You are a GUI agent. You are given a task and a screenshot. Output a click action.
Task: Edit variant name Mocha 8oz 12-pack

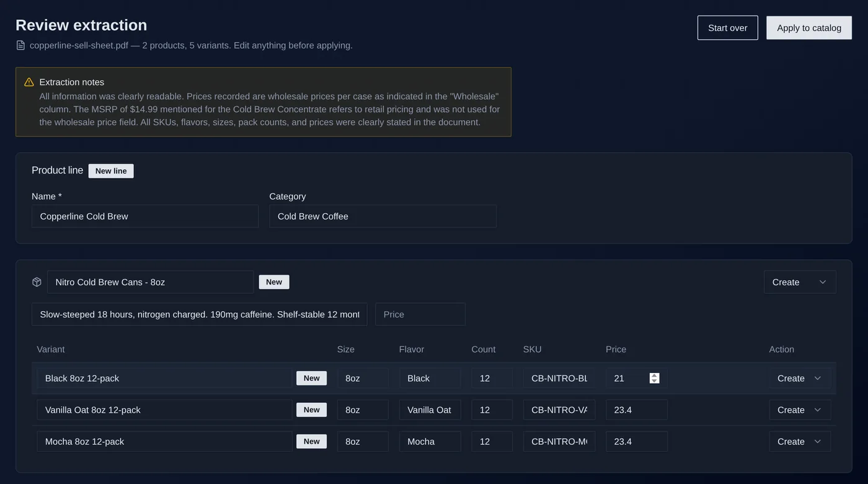tap(164, 441)
